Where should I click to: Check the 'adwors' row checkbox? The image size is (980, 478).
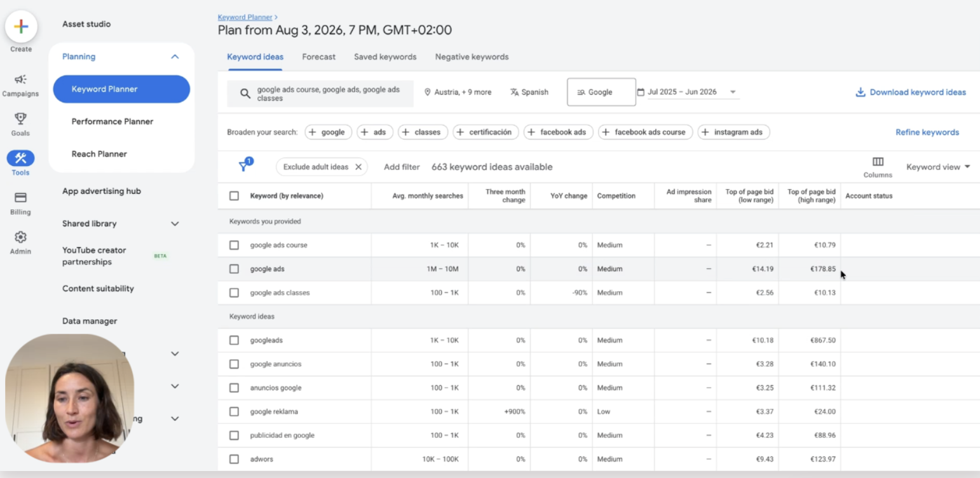coord(234,459)
